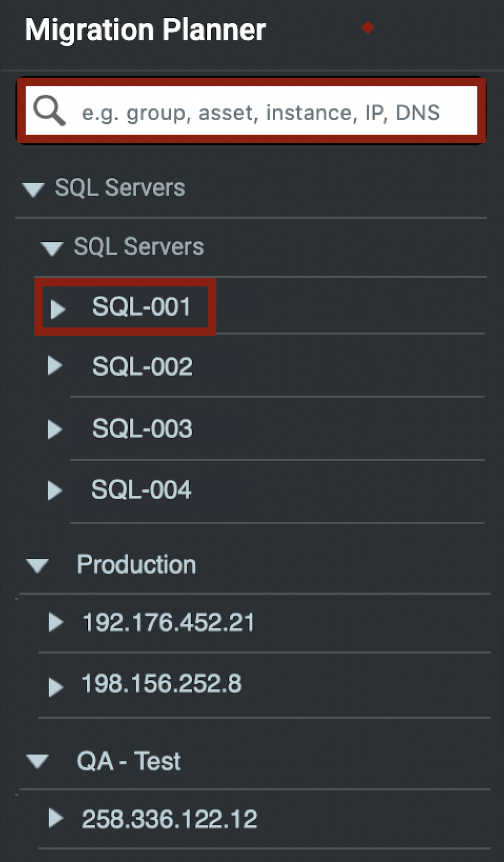Select the SQL-004 server entry

pyautogui.click(x=141, y=490)
